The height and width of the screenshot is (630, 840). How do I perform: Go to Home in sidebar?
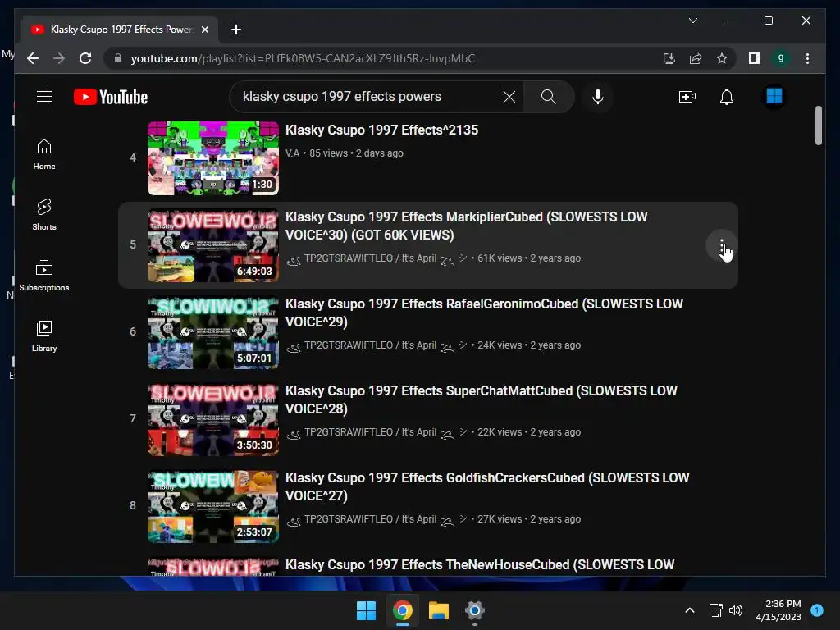[44, 154]
